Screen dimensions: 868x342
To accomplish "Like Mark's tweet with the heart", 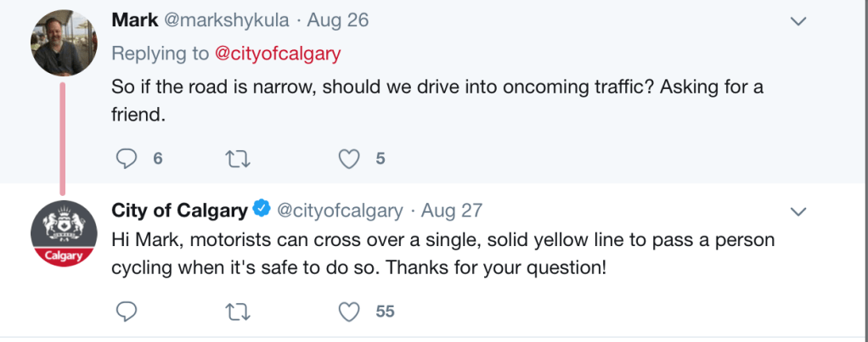I will (x=348, y=157).
